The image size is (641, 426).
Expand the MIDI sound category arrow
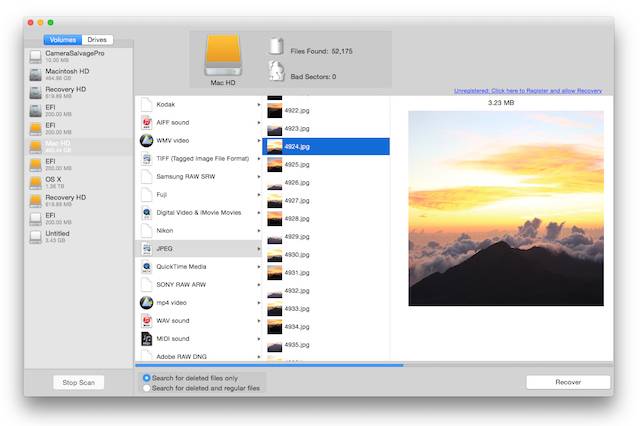[x=258, y=339]
